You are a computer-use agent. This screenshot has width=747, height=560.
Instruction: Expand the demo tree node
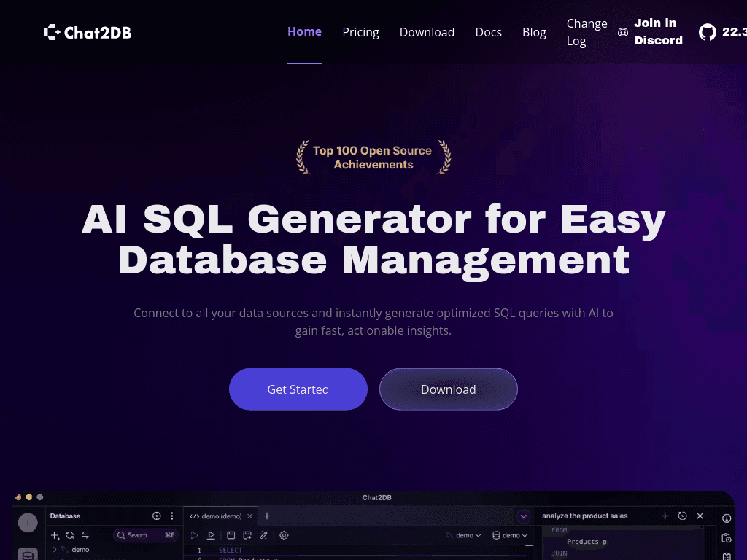click(54, 550)
